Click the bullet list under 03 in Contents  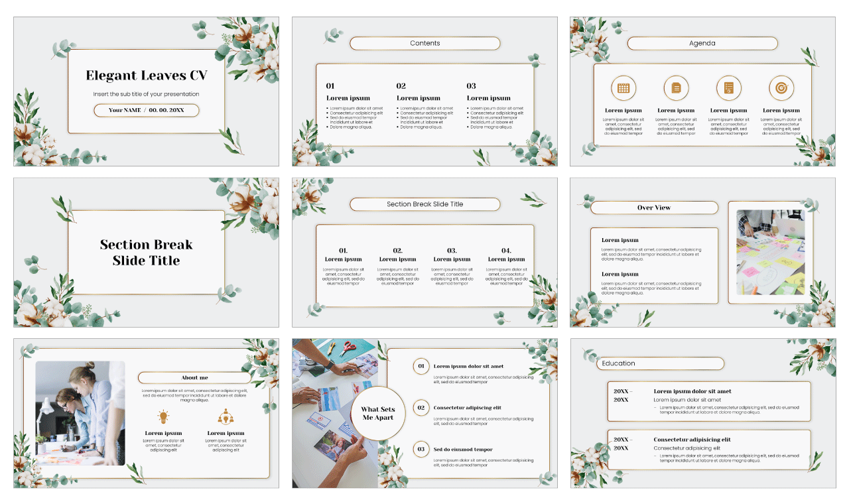click(x=495, y=117)
